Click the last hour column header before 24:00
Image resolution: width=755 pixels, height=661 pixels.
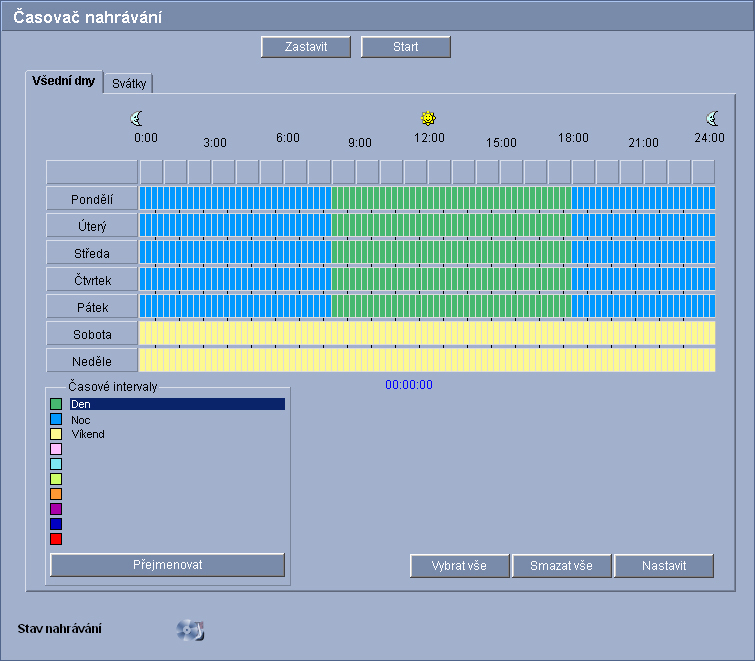(703, 172)
